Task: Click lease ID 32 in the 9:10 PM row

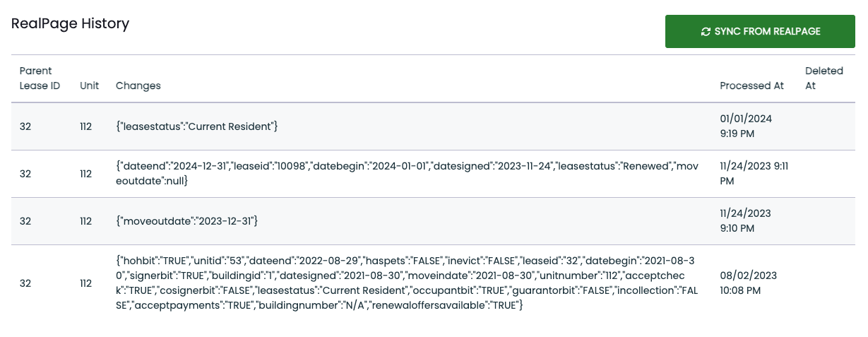Action: click(25, 221)
